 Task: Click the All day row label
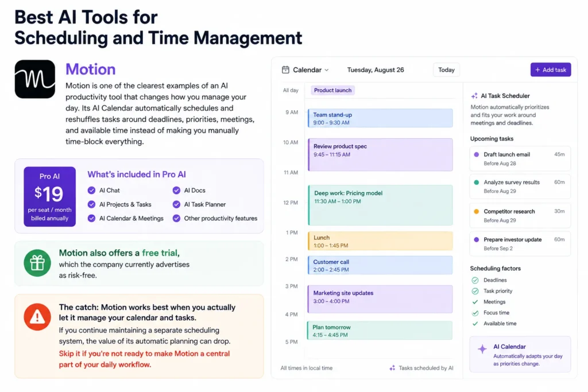291,90
